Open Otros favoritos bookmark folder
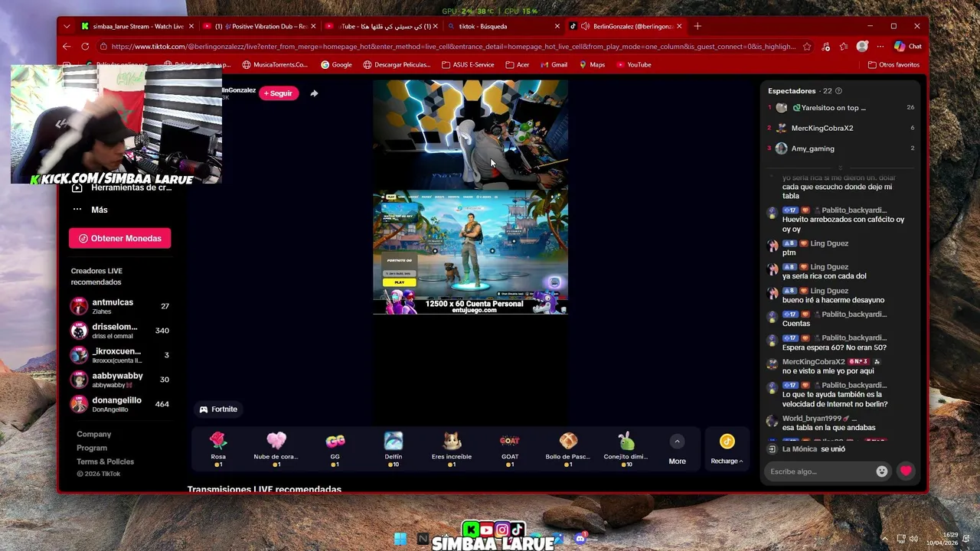The image size is (980, 551). tap(893, 65)
